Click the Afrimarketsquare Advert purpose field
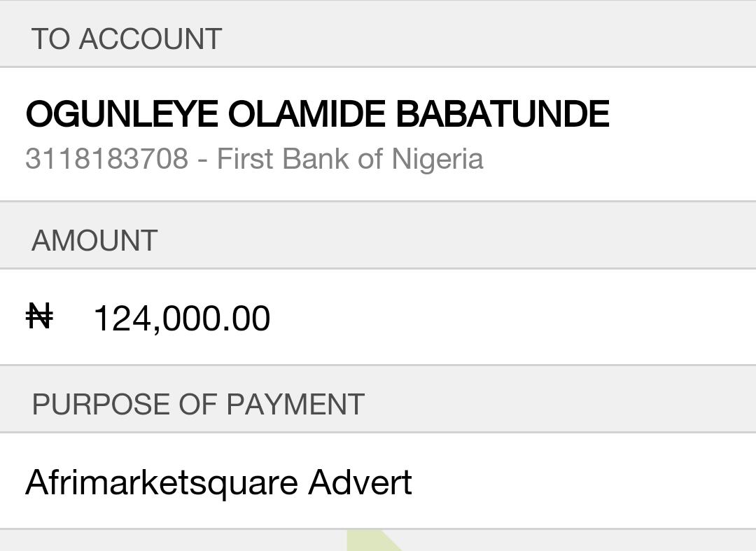The width and height of the screenshot is (756, 551). click(218, 482)
